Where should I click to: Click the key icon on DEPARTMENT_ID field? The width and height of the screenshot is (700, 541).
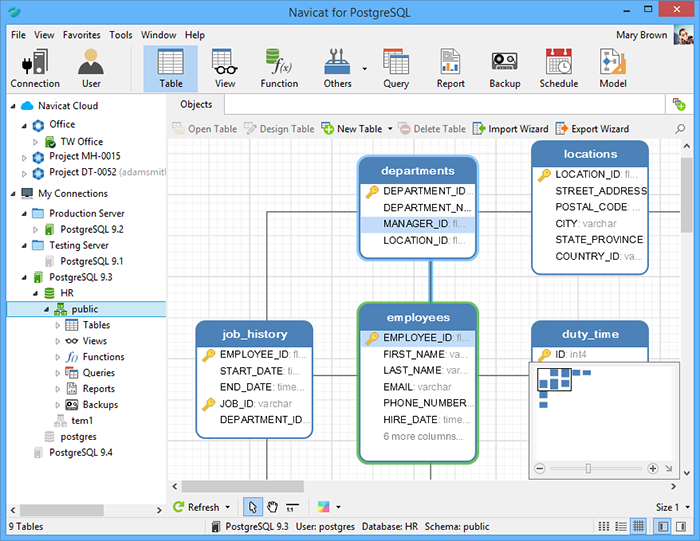click(372, 192)
